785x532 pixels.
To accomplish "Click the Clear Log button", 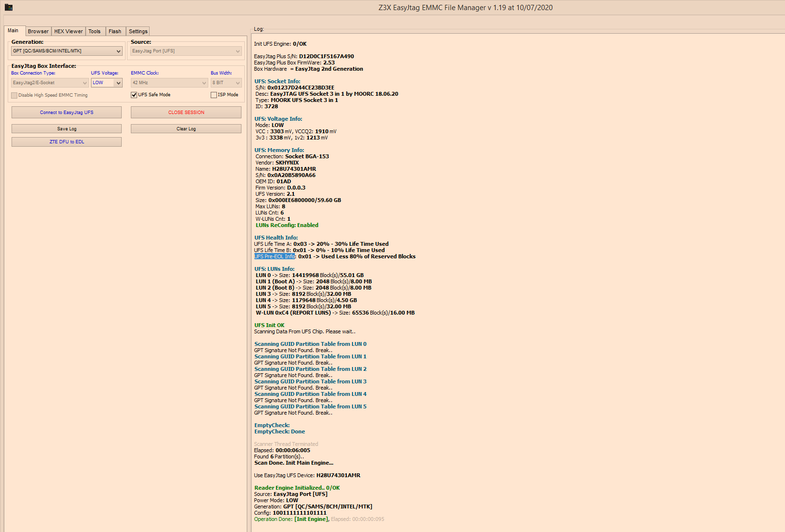I will [186, 129].
